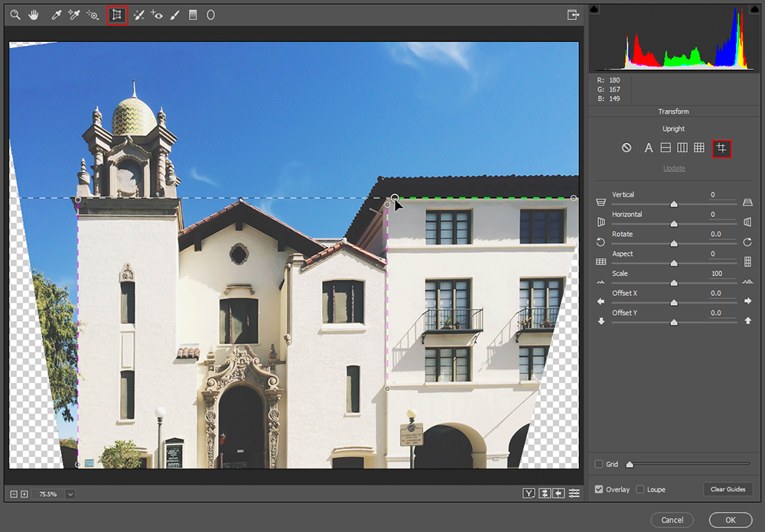Select the Red Eye Removal tool

pos(156,15)
